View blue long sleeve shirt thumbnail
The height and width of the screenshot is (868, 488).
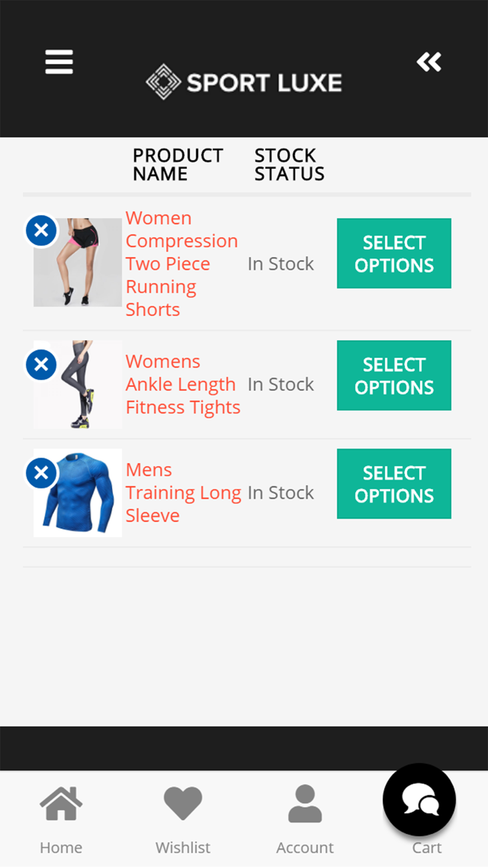pos(78,493)
